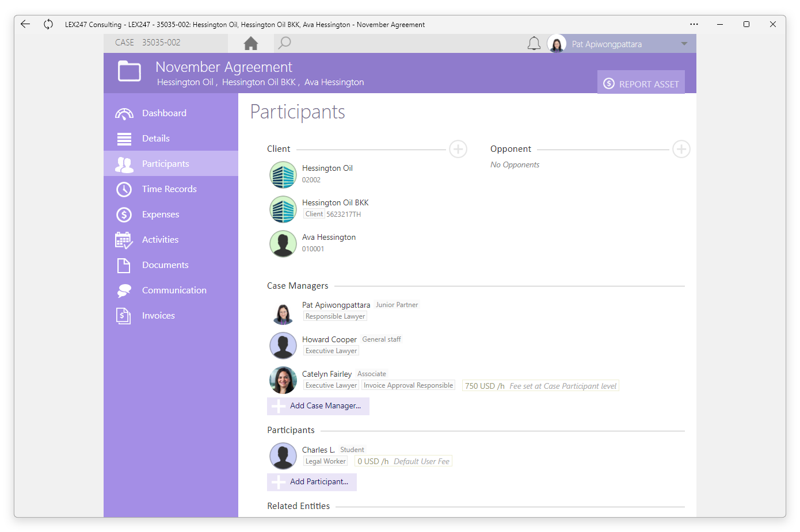The image size is (800, 532).
Task: Click Add Case Manager button
Action: (318, 406)
